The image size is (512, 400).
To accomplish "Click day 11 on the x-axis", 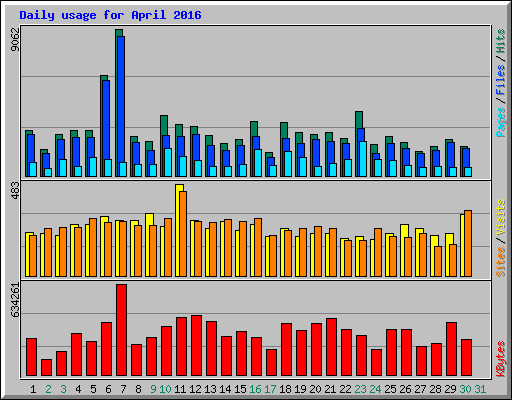I will pyautogui.click(x=180, y=389).
